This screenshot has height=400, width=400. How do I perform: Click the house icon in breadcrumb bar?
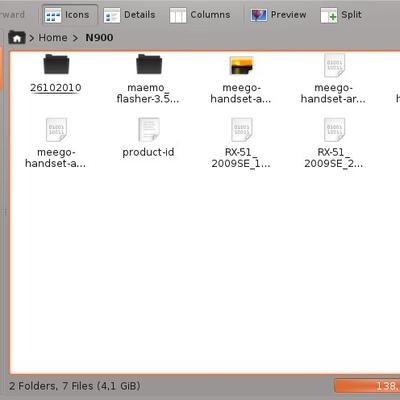coord(16,37)
